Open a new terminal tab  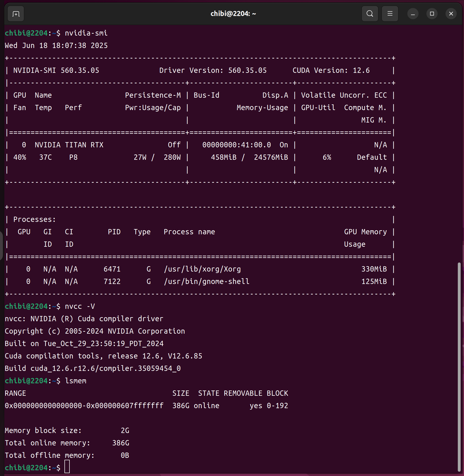16,14
